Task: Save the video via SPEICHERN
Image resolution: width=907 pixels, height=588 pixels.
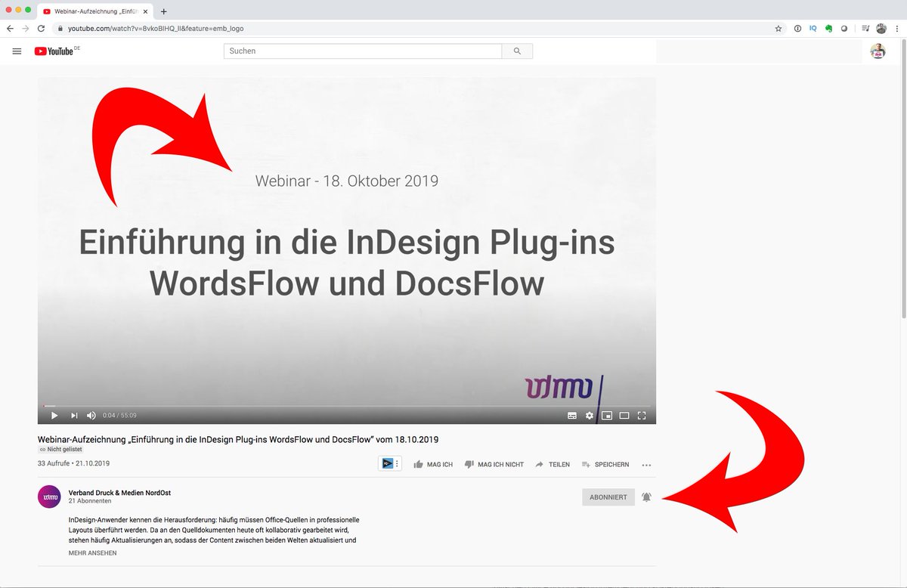Action: tap(605, 464)
